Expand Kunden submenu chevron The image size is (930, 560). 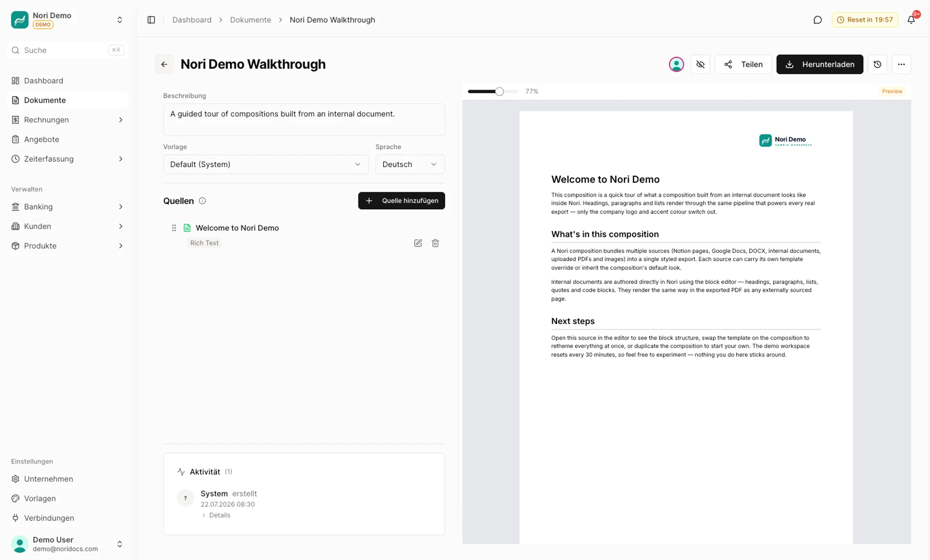[x=121, y=226]
